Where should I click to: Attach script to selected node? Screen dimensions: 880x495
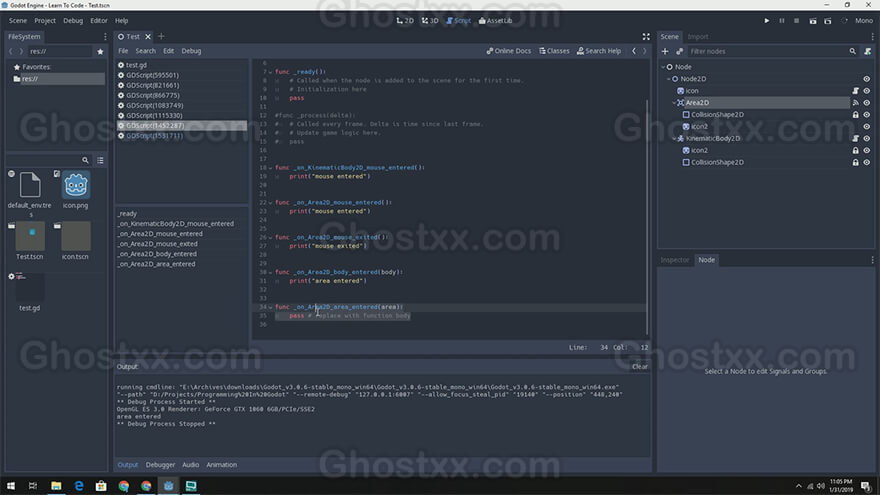tap(868, 51)
